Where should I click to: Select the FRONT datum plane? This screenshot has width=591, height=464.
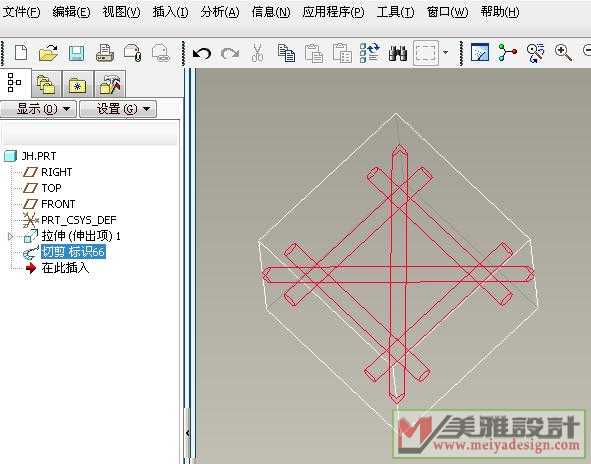pyautogui.click(x=58, y=204)
